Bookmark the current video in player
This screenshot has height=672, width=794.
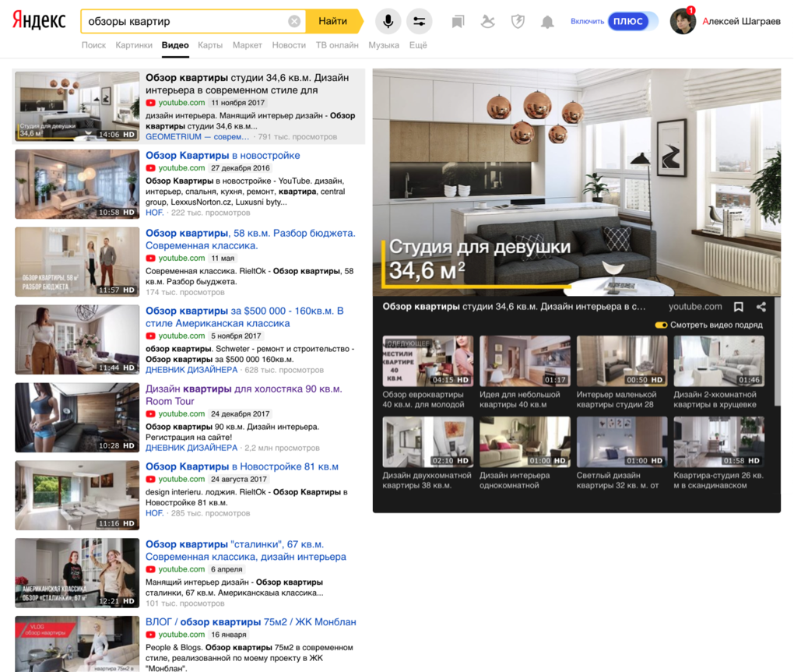pyautogui.click(x=739, y=307)
